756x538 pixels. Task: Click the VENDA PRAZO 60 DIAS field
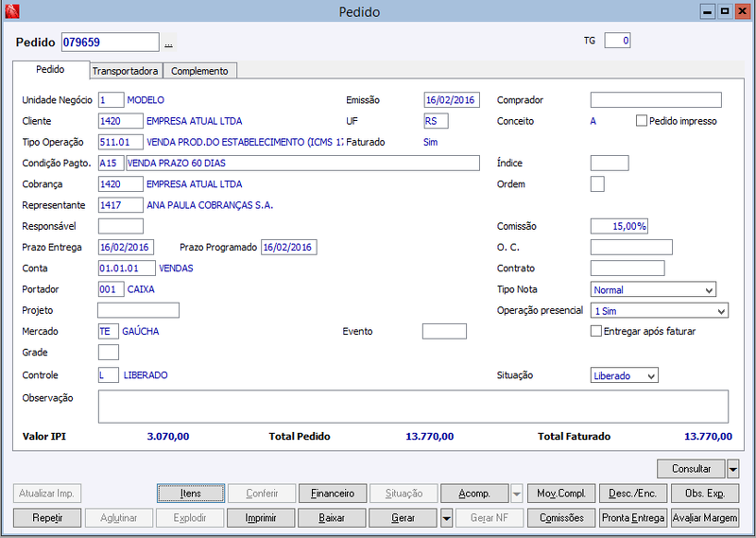(302, 163)
